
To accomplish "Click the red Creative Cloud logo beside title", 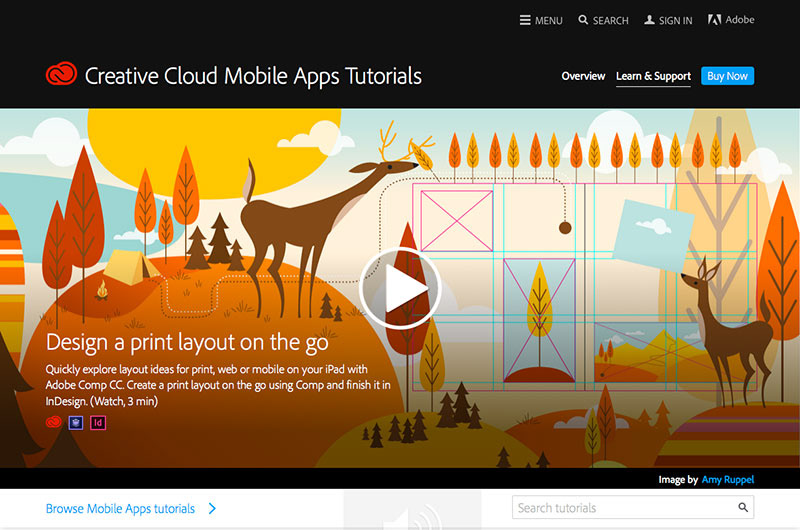I will (x=61, y=74).
